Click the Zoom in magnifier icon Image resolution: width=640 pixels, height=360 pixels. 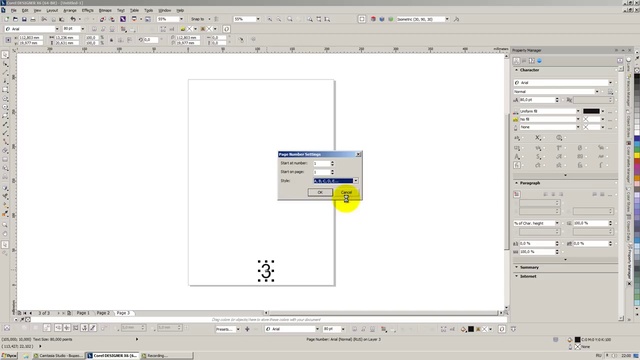tap(270, 19)
